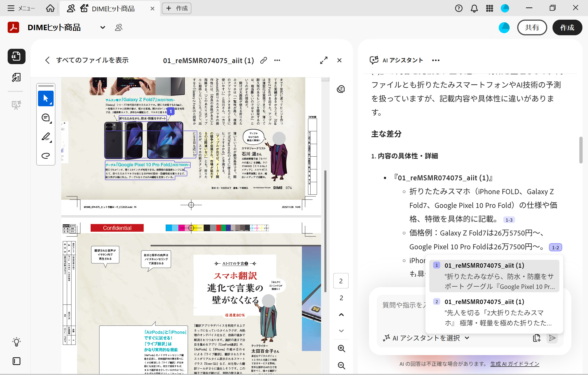Choose the comment annotation tool

coord(46,118)
